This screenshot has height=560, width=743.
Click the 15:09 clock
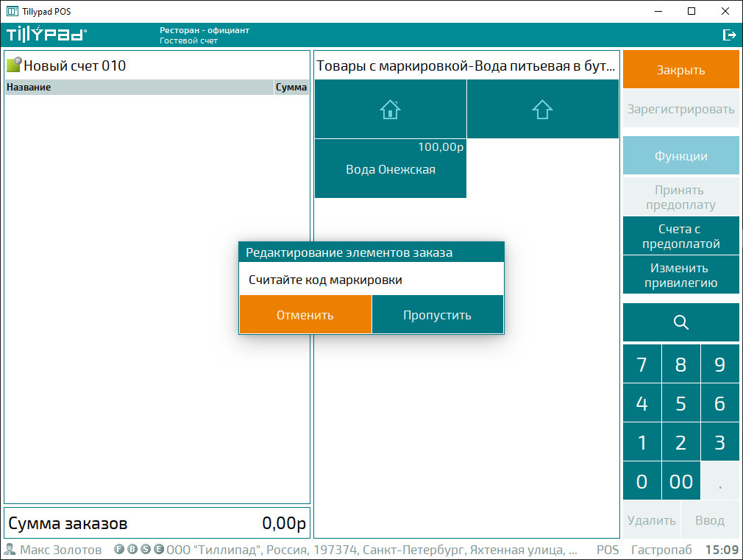(x=722, y=549)
